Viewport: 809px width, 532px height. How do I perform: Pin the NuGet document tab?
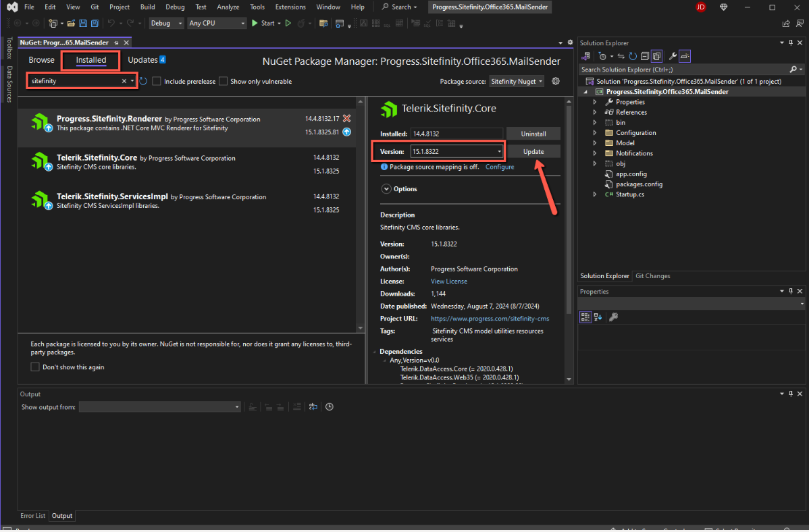click(x=116, y=43)
